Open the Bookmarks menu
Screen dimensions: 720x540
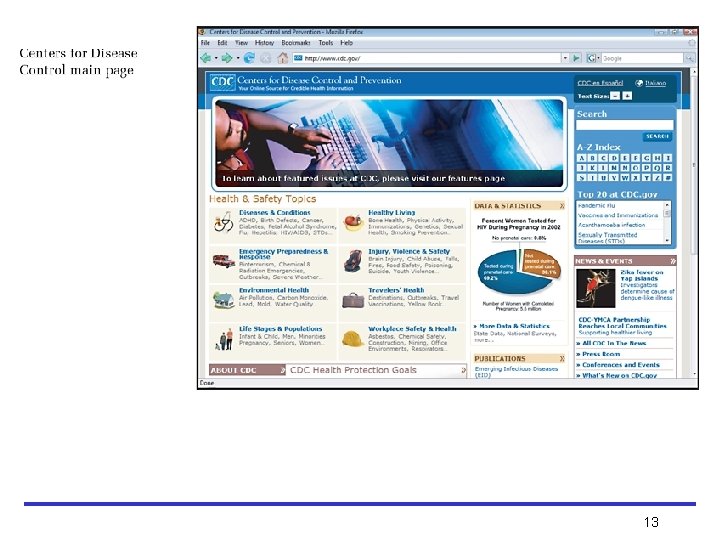[x=296, y=43]
